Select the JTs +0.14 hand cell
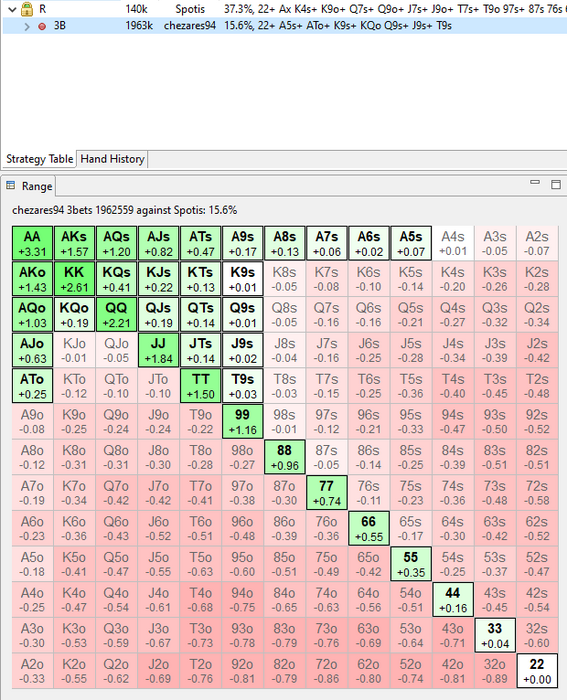Image resolution: width=567 pixels, height=700 pixels. point(200,350)
